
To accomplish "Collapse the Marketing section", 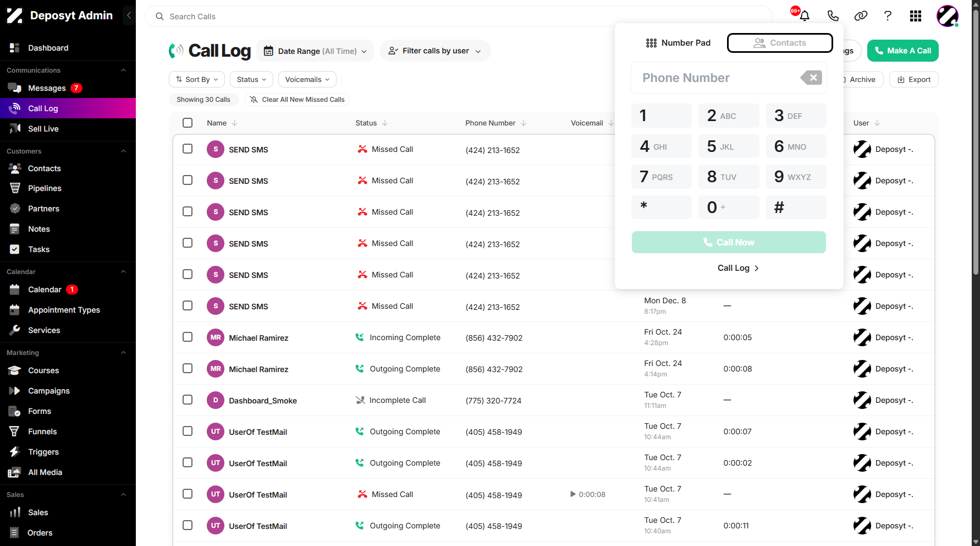I will pos(123,353).
